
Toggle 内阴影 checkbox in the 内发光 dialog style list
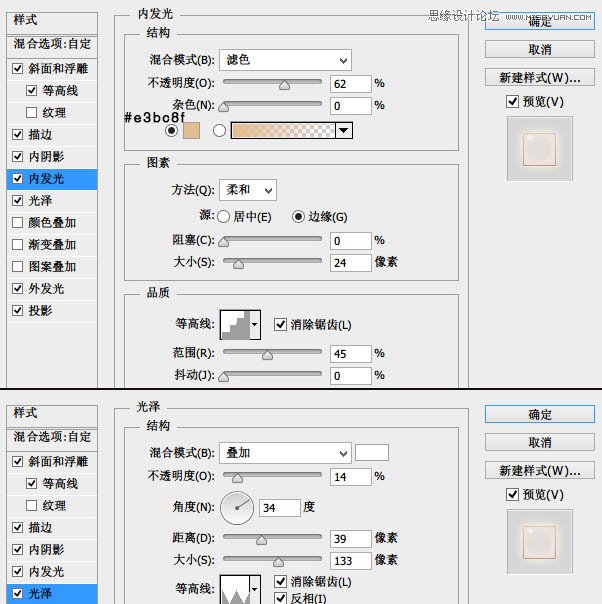coord(17,156)
